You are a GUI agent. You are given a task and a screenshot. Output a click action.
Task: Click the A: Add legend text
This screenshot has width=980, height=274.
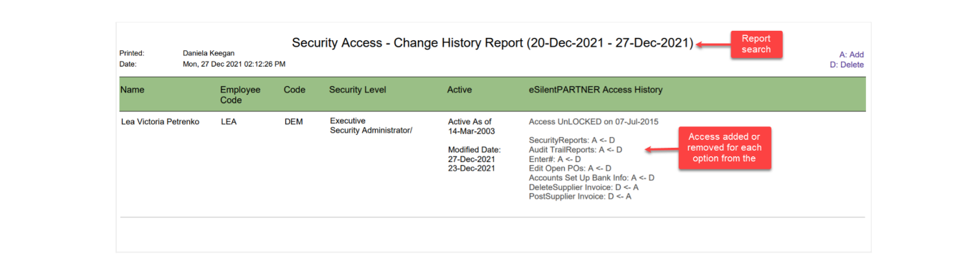coord(852,55)
